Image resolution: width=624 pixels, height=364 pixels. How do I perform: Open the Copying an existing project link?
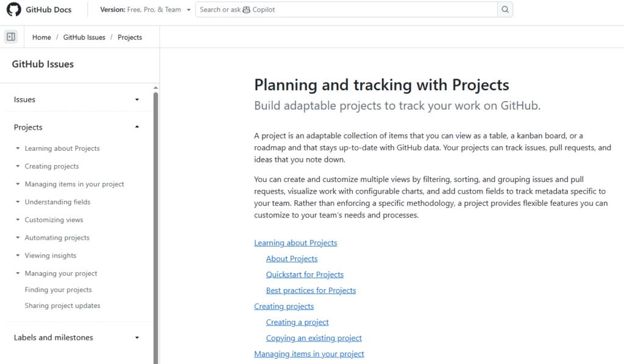coord(314,338)
